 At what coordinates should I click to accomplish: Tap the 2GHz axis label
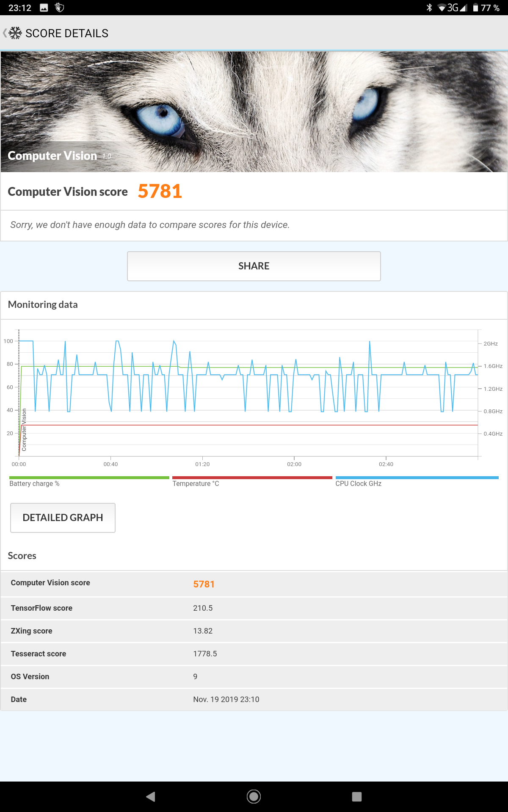491,343
